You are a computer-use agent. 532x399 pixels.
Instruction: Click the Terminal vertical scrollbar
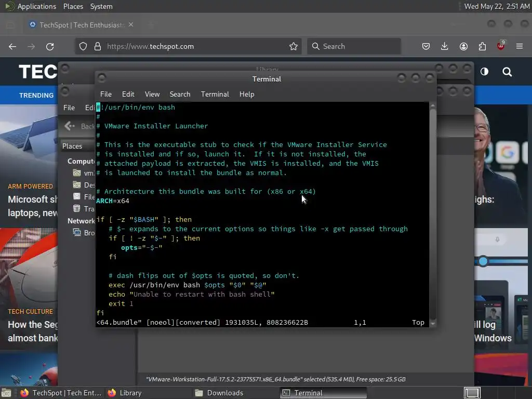tap(433, 215)
